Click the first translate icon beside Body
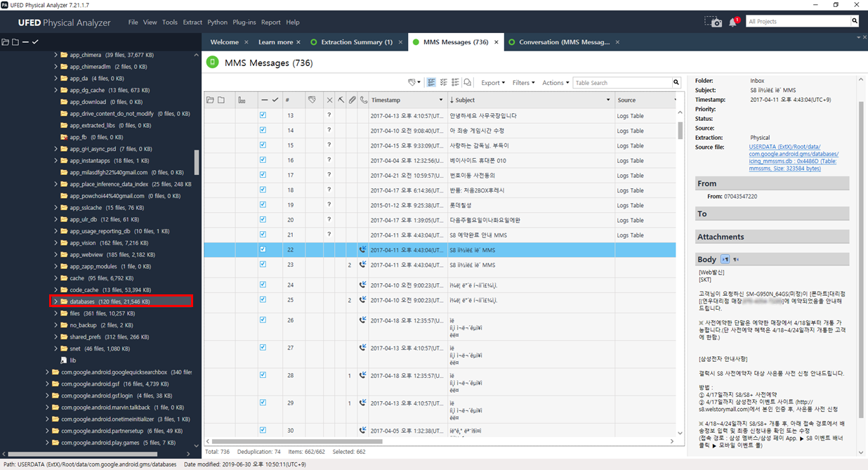This screenshot has width=868, height=470. 725,259
